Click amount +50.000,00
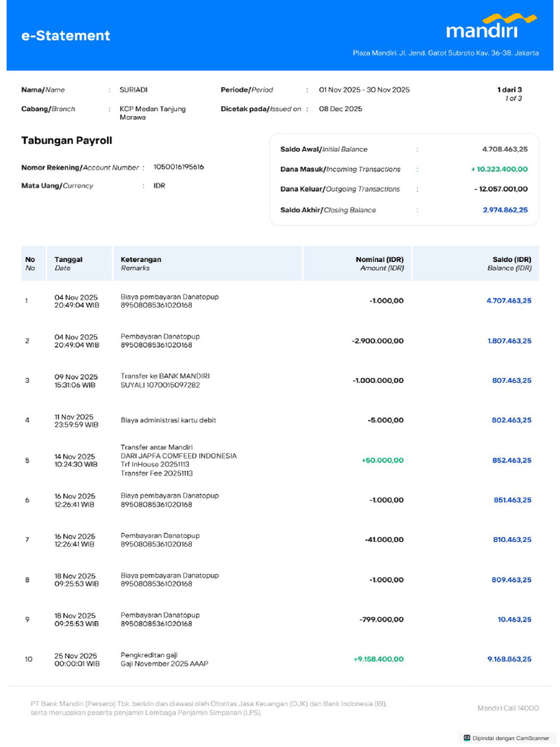This screenshot has width=560, height=747. [x=382, y=460]
